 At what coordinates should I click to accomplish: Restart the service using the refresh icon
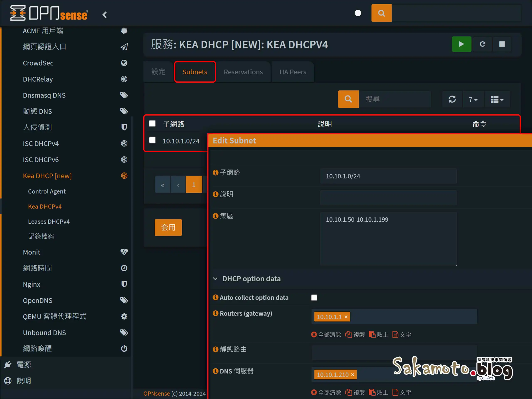(x=483, y=44)
